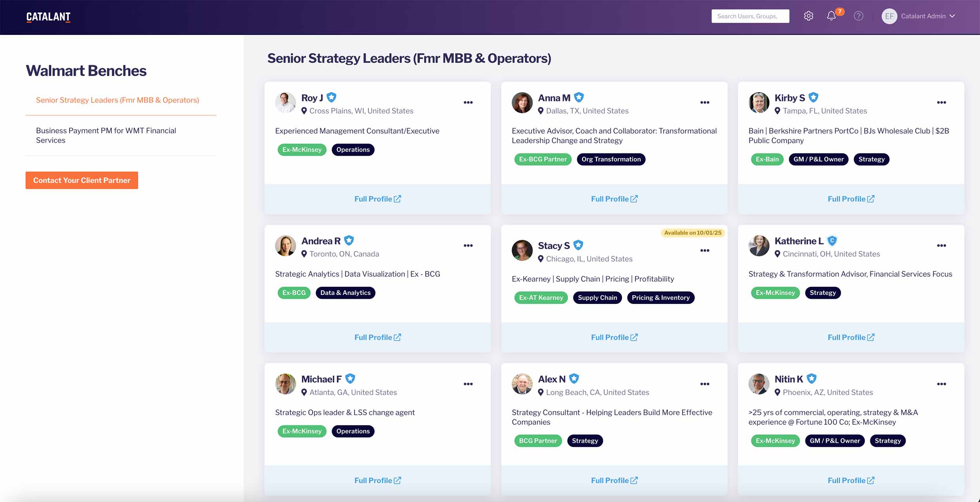Click the Catalant logo
Image resolution: width=980 pixels, height=502 pixels.
(x=48, y=17)
